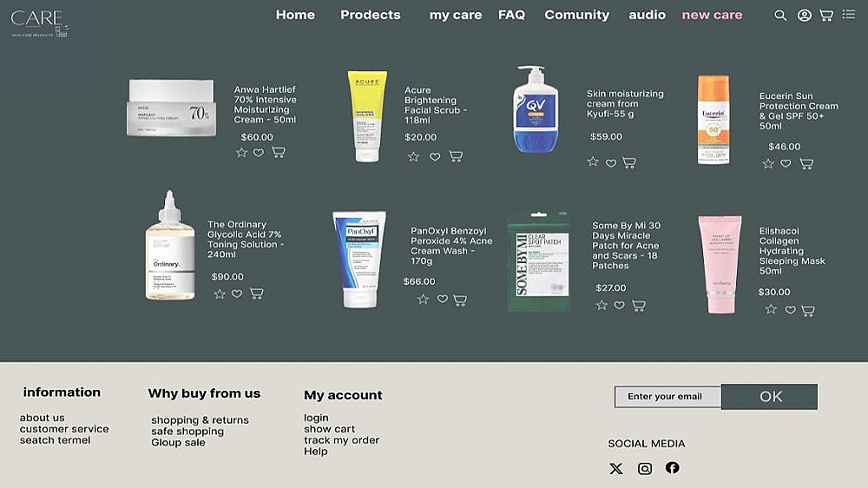Open the user account profile icon
Viewport: 868px width, 488px height.
pyautogui.click(x=805, y=16)
